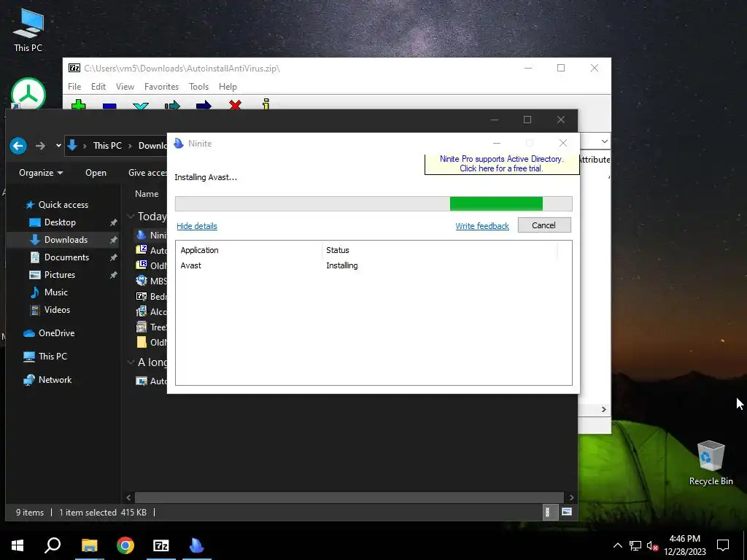The image size is (747, 560).
Task: Select This PC in navigation pane
Action: 53,357
